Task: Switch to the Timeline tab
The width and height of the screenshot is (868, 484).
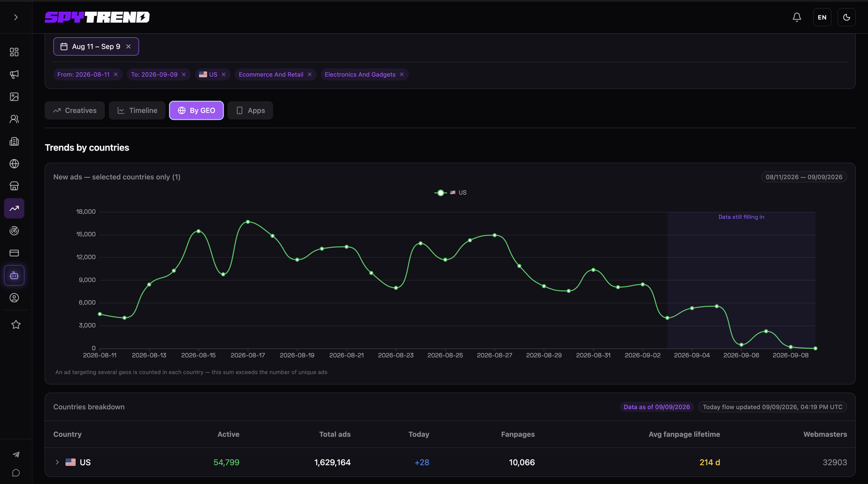Action: pos(137,111)
